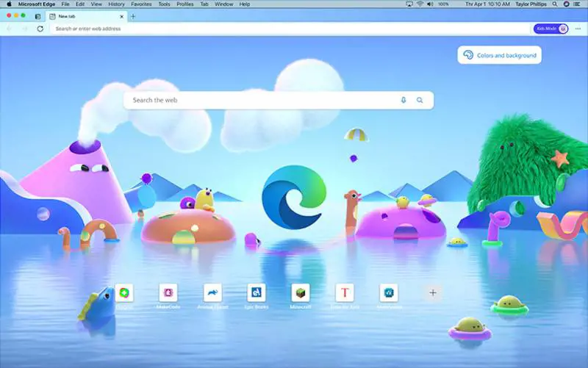This screenshot has width=588, height=368.
Task: Open the Window menu
Action: tap(224, 4)
